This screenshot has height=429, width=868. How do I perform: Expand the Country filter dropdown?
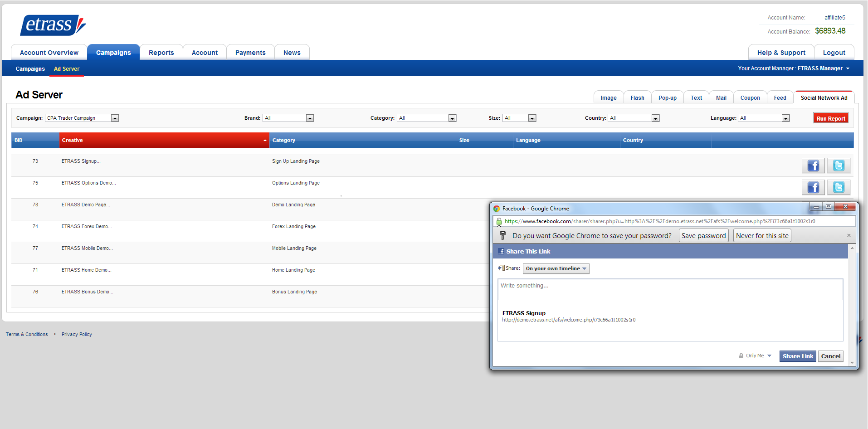(x=655, y=118)
